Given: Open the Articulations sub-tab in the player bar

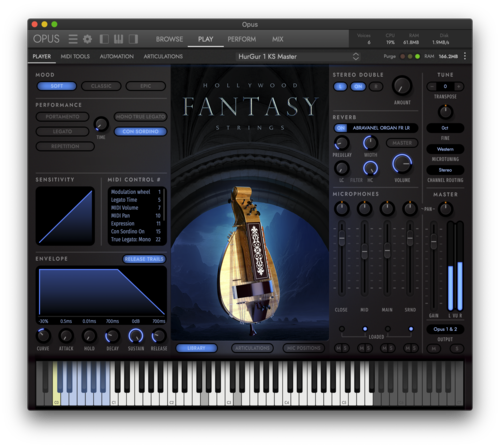Looking at the screenshot, I should 163,56.
